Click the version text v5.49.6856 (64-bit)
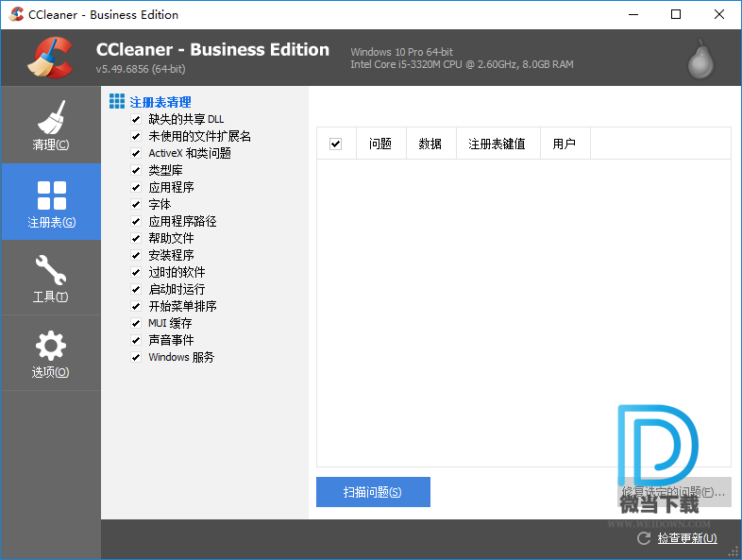Viewport: 742px width, 560px height. 141,69
